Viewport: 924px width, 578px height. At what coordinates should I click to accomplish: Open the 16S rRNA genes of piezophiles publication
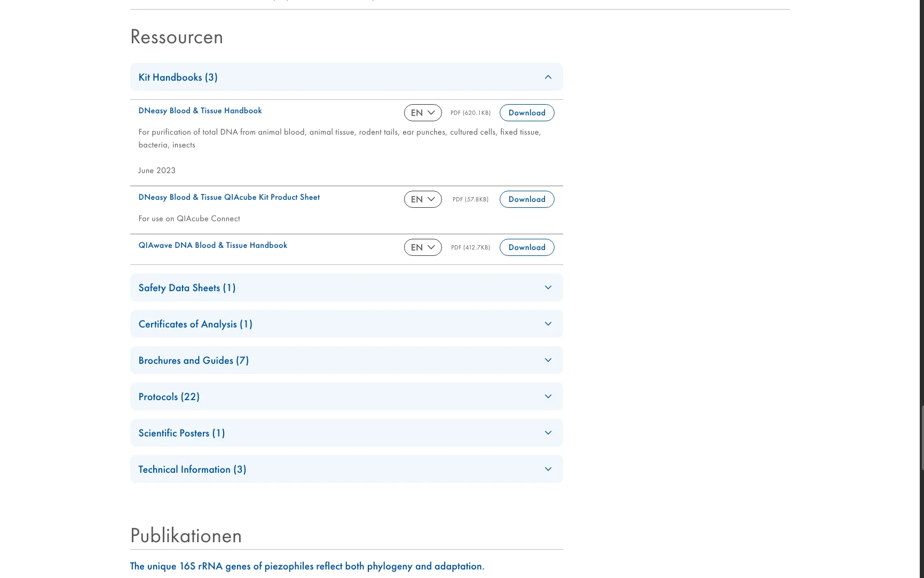(307, 566)
